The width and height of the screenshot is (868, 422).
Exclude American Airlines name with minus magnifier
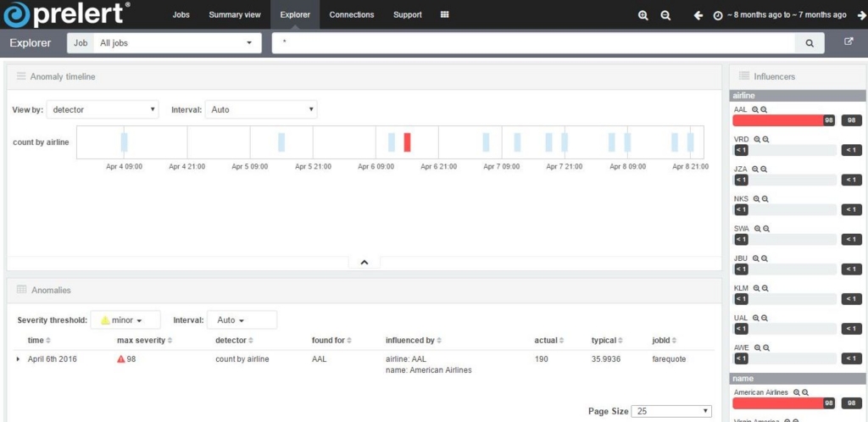click(x=805, y=392)
